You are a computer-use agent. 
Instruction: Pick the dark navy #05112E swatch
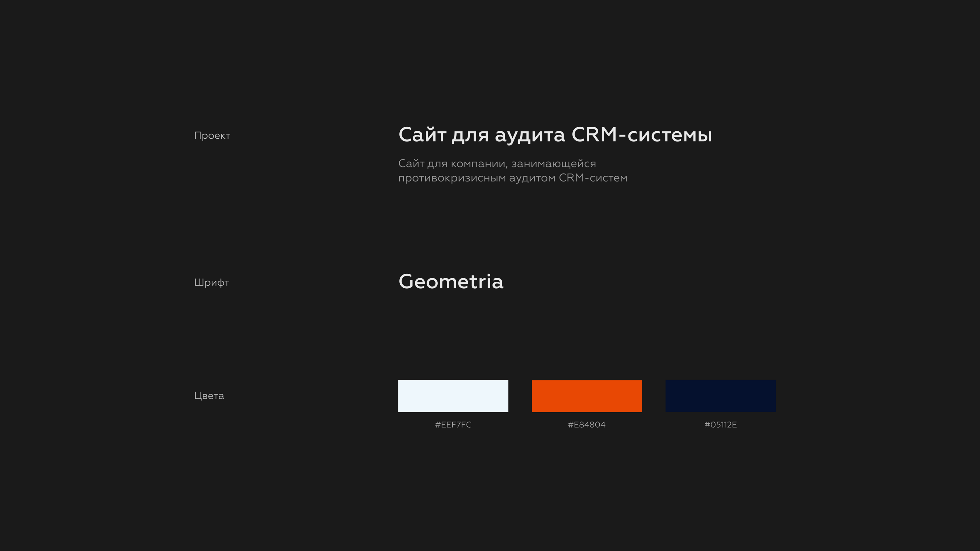click(720, 396)
